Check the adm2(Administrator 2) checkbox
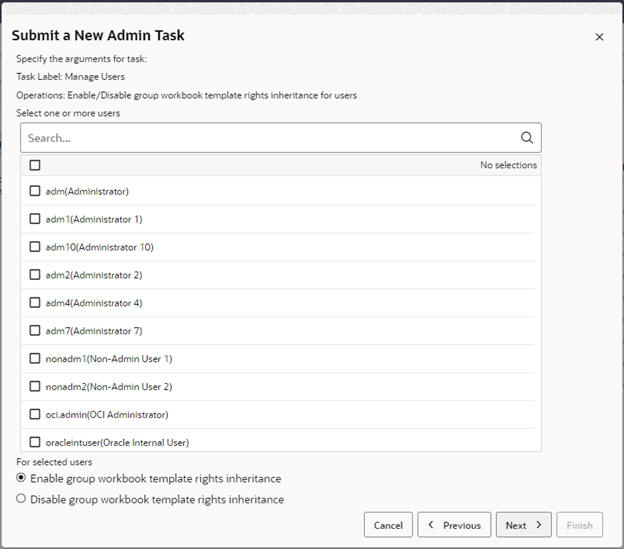This screenshot has height=549, width=624. click(x=35, y=275)
